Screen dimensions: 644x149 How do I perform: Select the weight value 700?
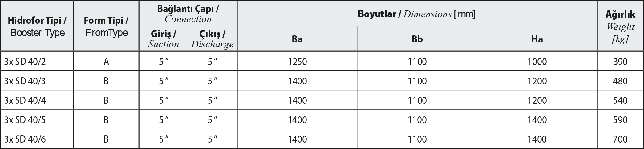pyautogui.click(x=620, y=139)
